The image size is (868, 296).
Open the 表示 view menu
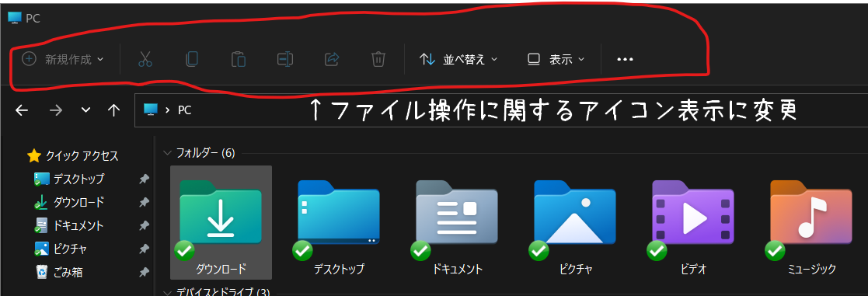click(556, 59)
